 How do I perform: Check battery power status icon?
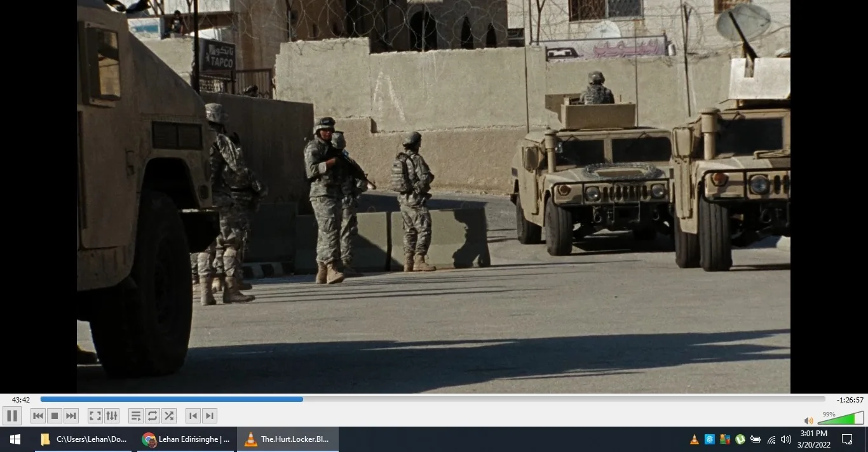pos(756,439)
